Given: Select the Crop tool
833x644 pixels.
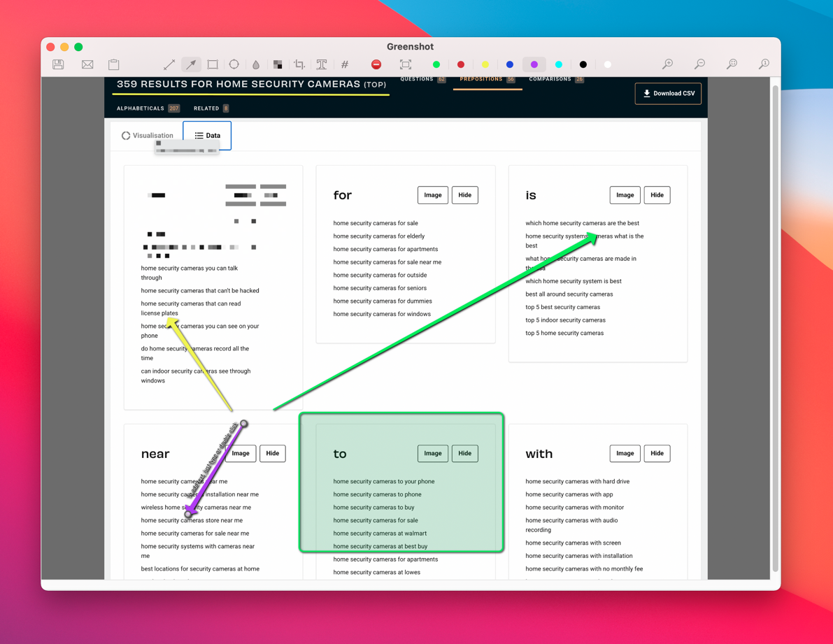Looking at the screenshot, I should (x=299, y=65).
